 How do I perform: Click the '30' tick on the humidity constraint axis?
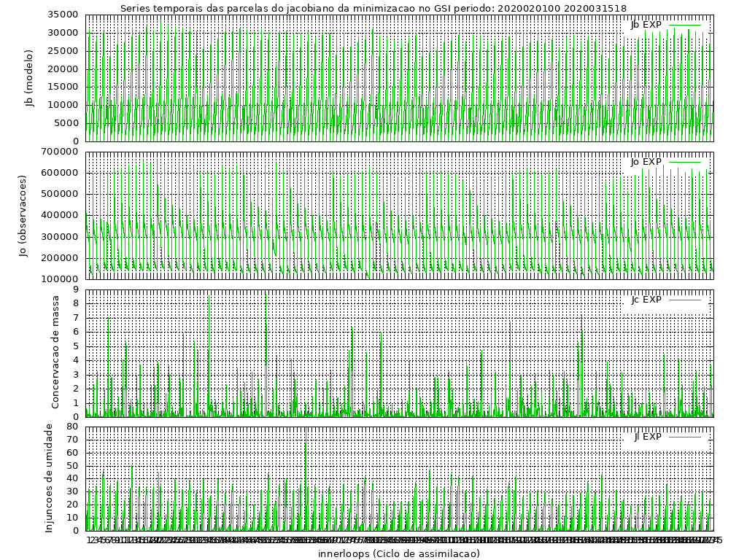click(72, 491)
